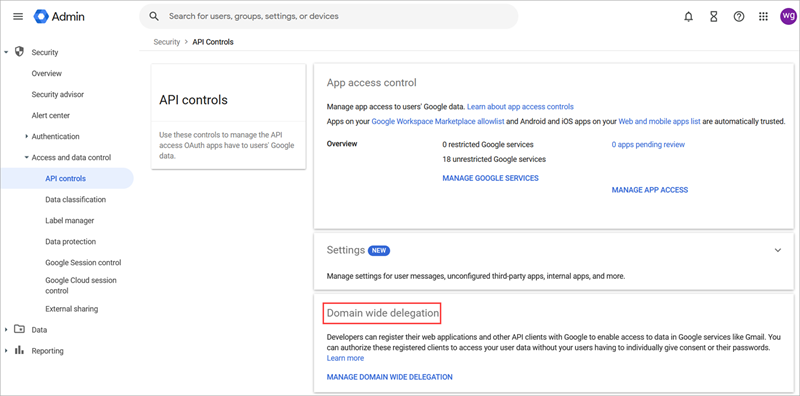Viewport: 800px width, 396px height.
Task: Open the wg account avatar
Action: pos(788,16)
